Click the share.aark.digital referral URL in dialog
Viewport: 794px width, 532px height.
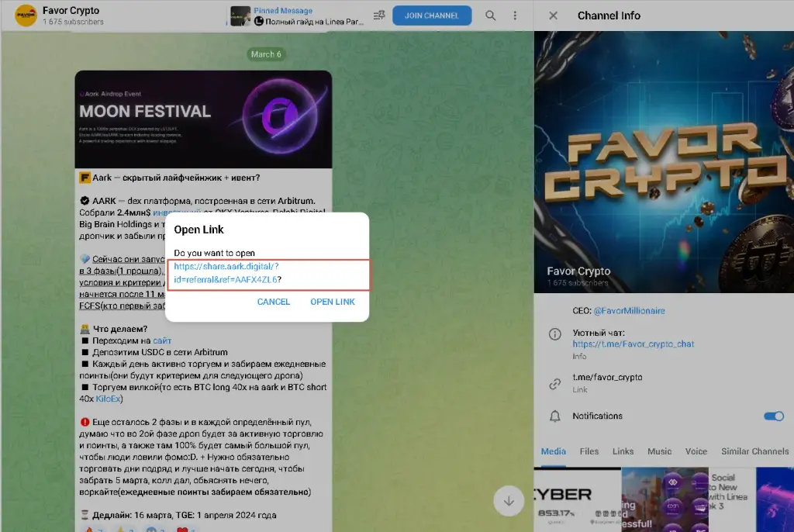(227, 272)
